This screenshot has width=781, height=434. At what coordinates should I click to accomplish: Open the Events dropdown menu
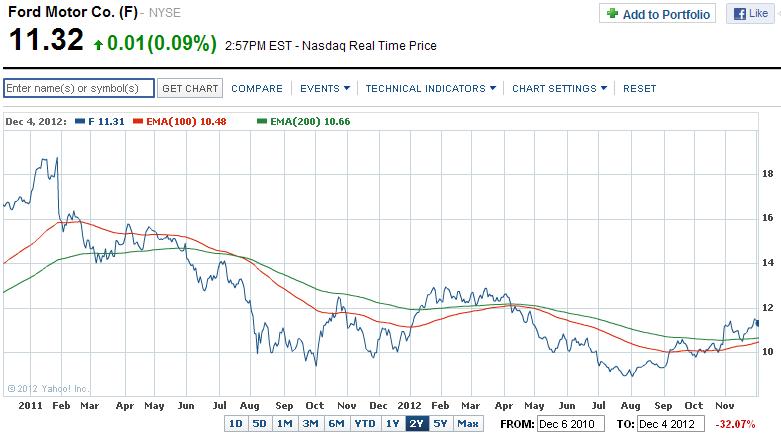[x=325, y=88]
